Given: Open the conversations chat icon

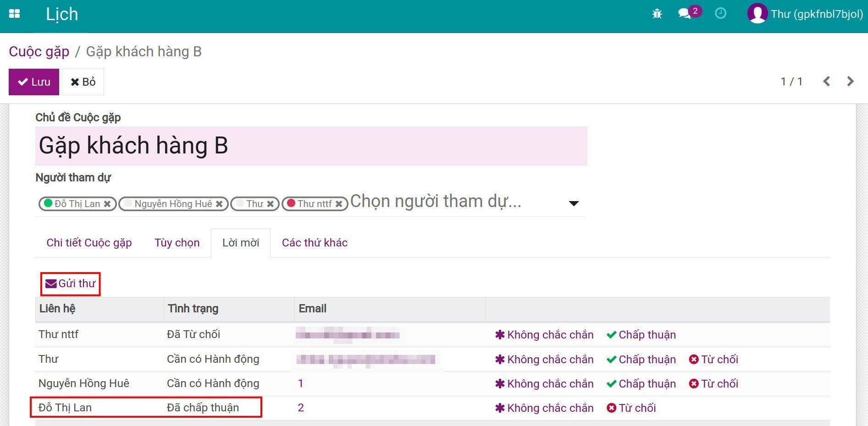Looking at the screenshot, I should point(684,14).
